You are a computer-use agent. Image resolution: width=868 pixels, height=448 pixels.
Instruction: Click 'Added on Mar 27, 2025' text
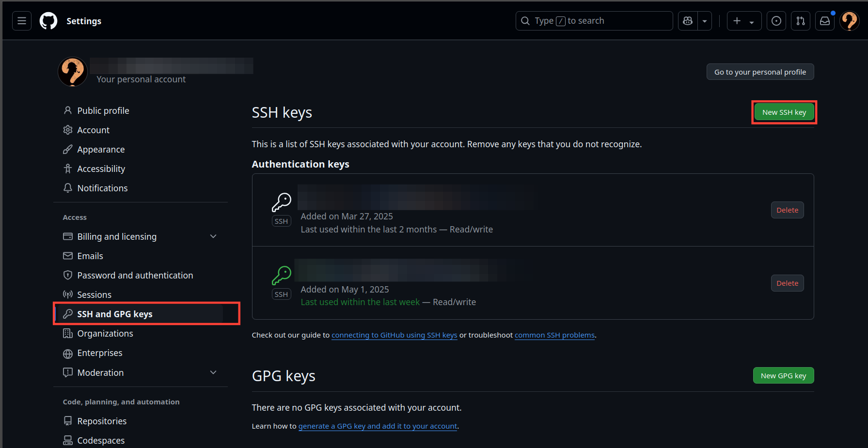pos(347,216)
